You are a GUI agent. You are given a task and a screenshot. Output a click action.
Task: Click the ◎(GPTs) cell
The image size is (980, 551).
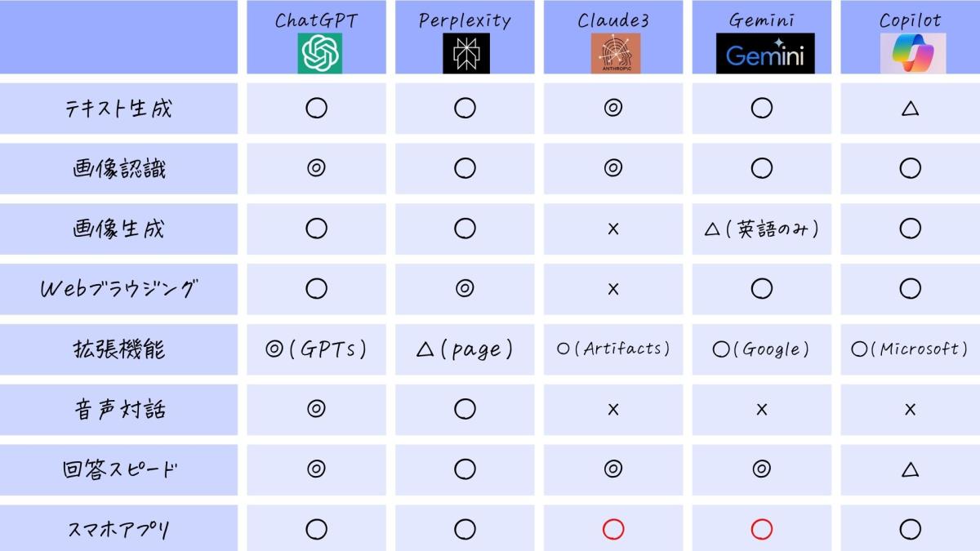tap(316, 349)
